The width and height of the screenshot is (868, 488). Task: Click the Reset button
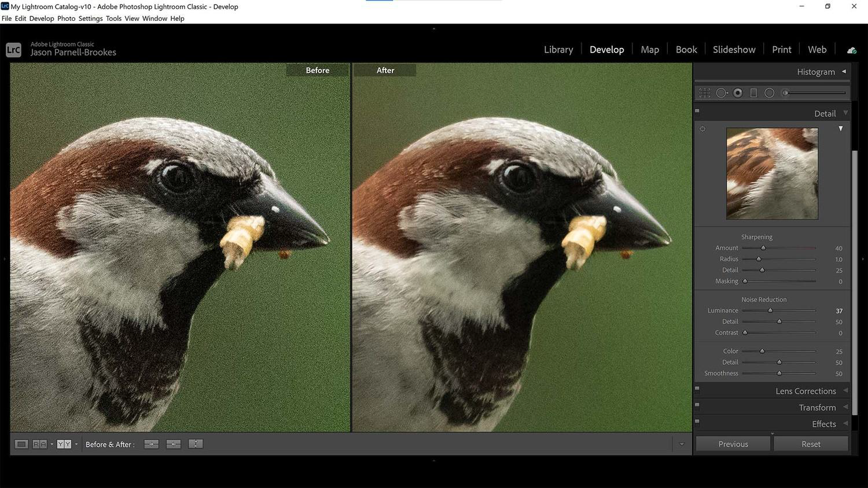tap(811, 444)
